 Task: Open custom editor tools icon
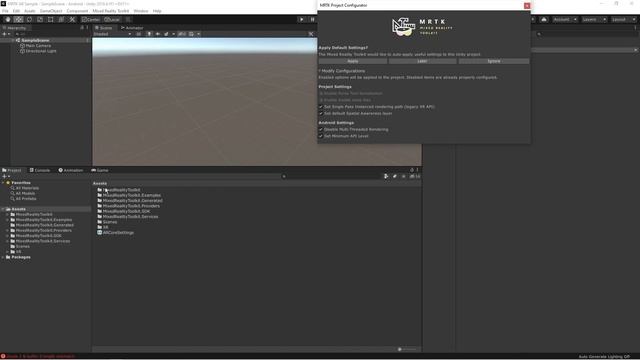(x=72, y=20)
